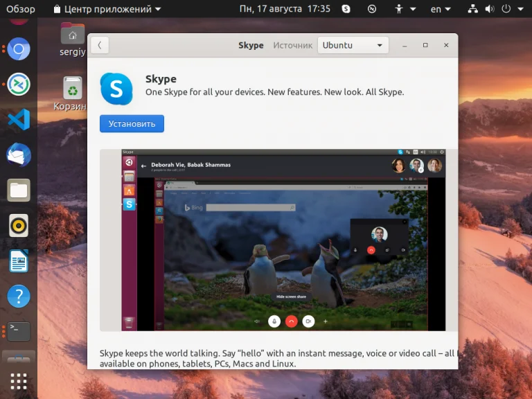Launch Visual Studio Code from dock
Viewport: 532px width, 399px height.
(19, 119)
